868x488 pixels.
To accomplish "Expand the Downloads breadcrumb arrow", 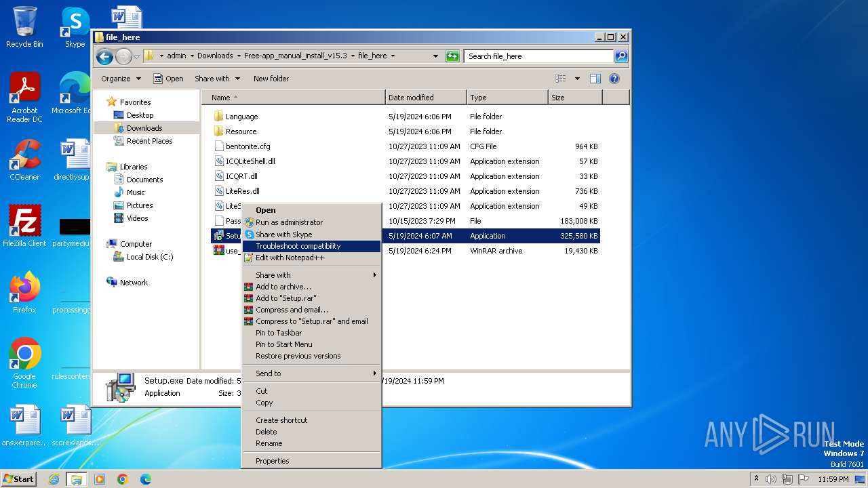I will (x=238, y=56).
